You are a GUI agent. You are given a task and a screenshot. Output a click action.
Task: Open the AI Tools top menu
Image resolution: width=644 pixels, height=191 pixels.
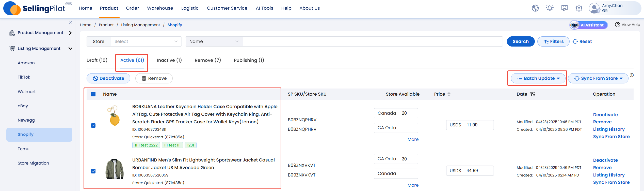point(264,8)
